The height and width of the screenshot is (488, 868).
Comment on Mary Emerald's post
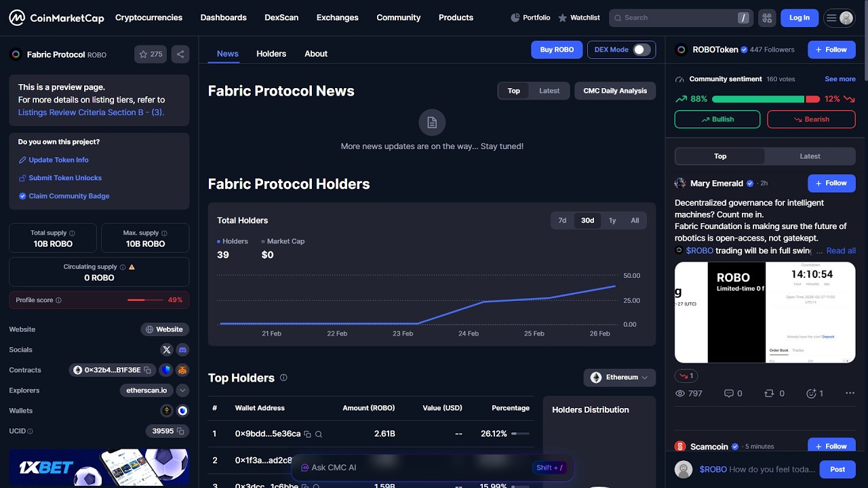click(733, 393)
